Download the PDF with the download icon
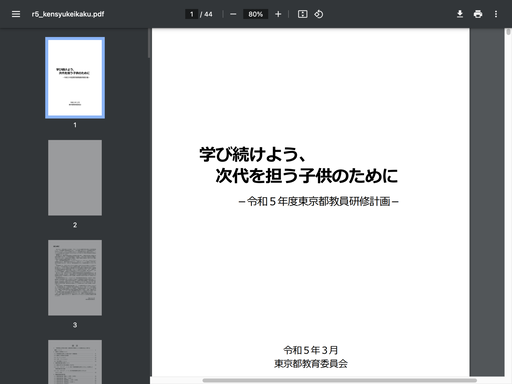Image resolution: width=512 pixels, height=384 pixels. pos(460,14)
